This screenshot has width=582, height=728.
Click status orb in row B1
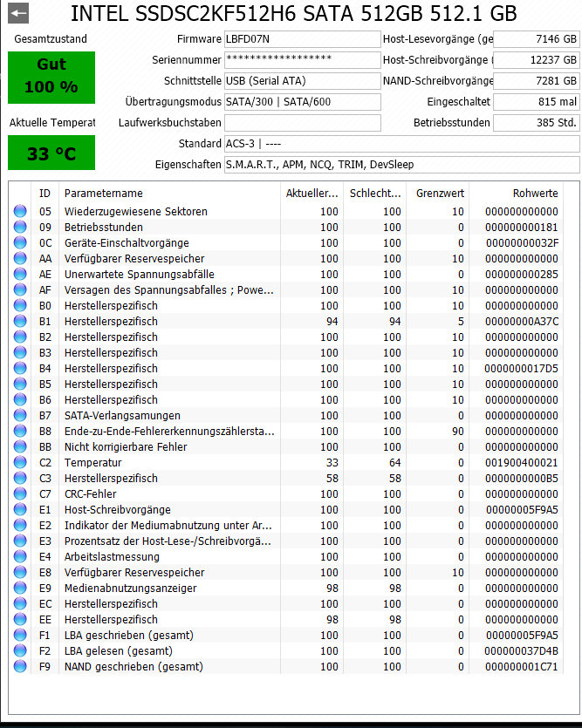20,322
